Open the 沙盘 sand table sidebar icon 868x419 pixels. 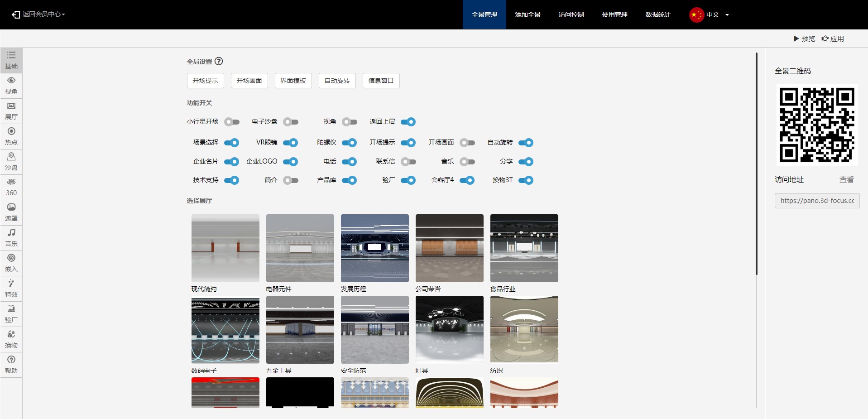[x=11, y=161]
